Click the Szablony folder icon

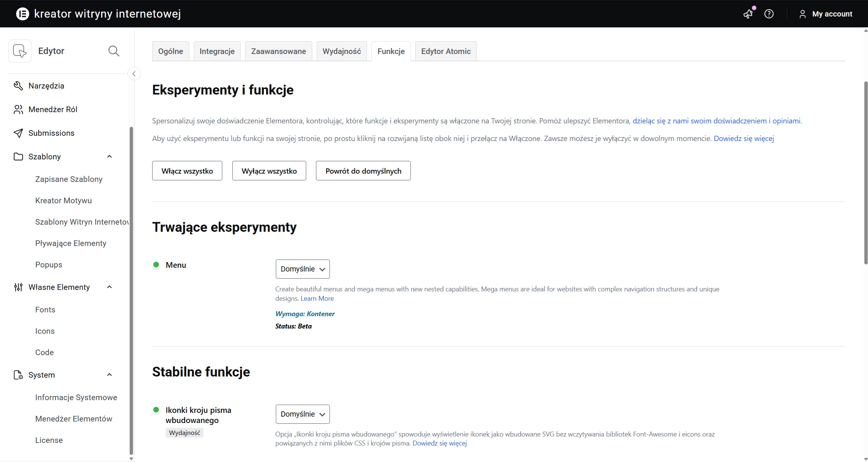pos(18,157)
